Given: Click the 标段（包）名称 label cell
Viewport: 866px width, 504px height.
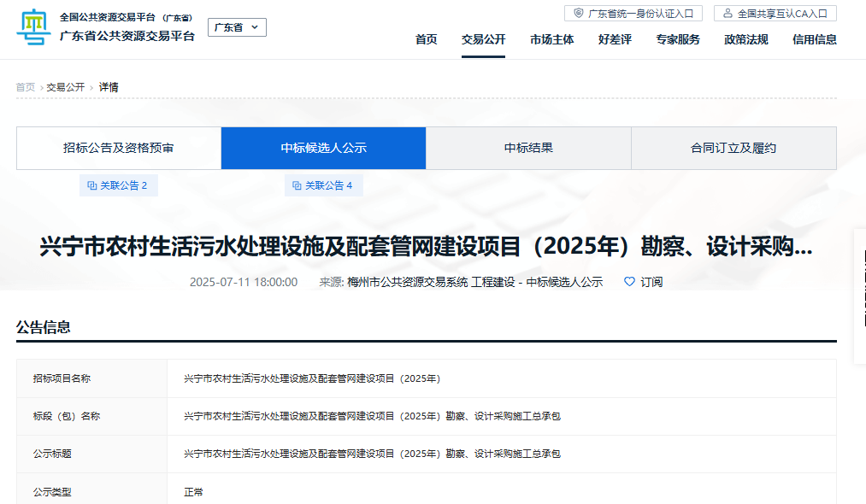Looking at the screenshot, I should coord(91,416).
